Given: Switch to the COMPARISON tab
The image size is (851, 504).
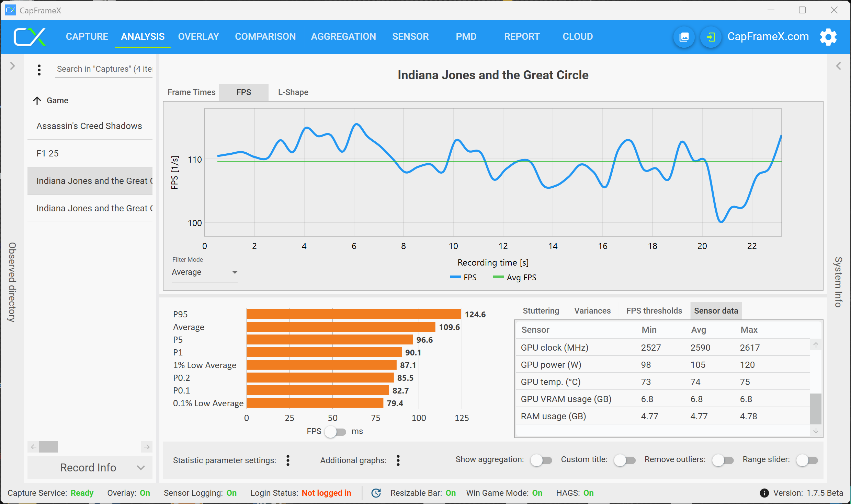Looking at the screenshot, I should (x=265, y=37).
